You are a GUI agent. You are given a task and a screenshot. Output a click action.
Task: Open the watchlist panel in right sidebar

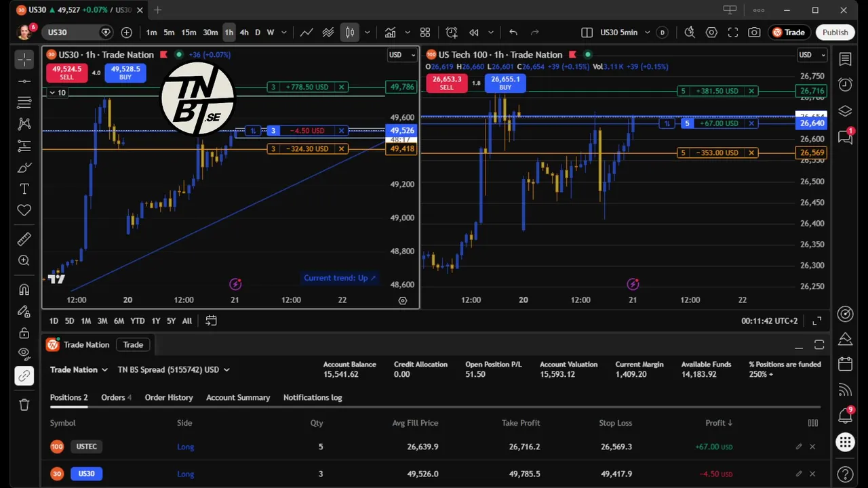click(845, 60)
